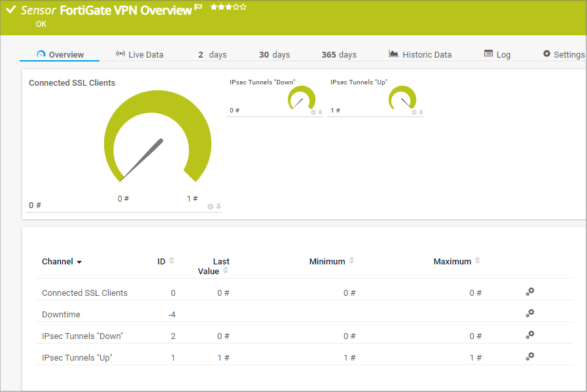Pin the IPsec Tunnels "Down" gauge
Image resolution: width=587 pixels, height=392 pixels.
(x=320, y=113)
